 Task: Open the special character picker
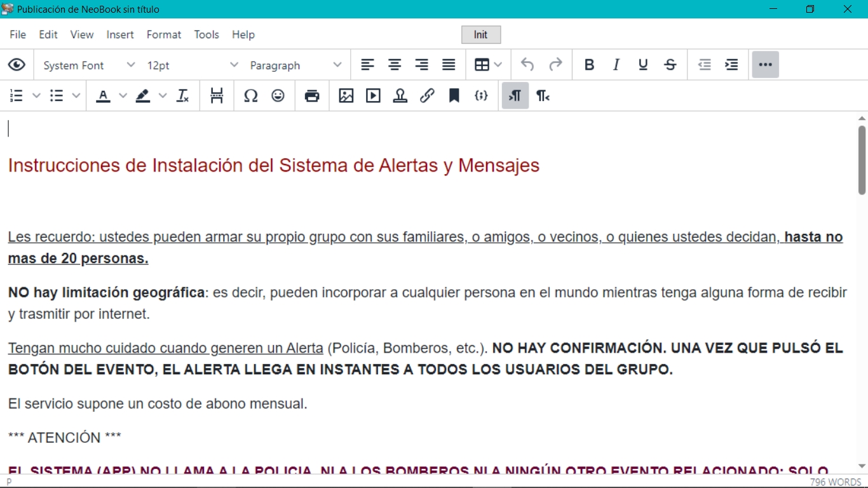coord(251,96)
